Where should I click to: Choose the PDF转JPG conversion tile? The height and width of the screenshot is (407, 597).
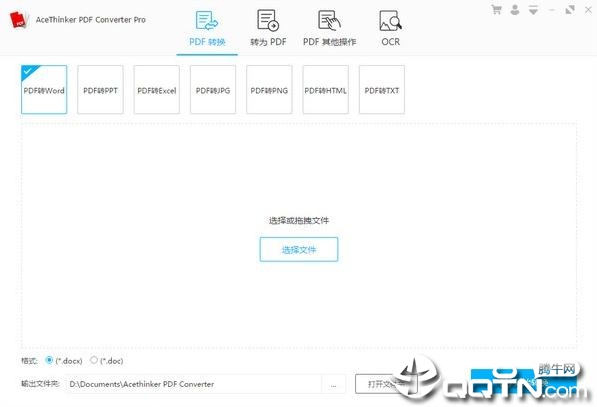click(213, 90)
